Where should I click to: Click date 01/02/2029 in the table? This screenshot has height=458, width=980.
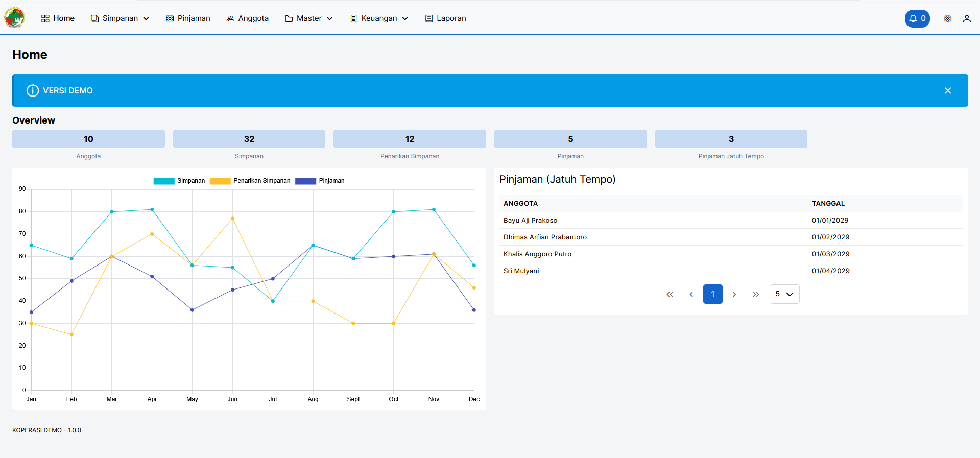831,237
